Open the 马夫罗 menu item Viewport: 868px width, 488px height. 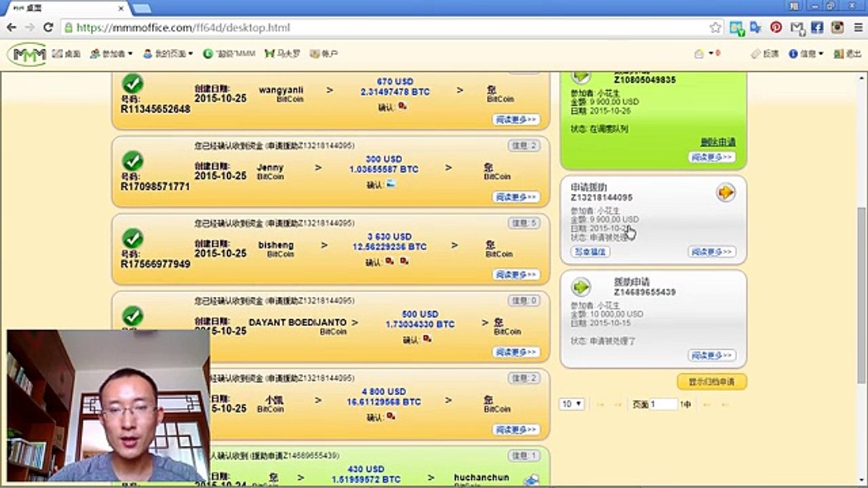tap(282, 54)
